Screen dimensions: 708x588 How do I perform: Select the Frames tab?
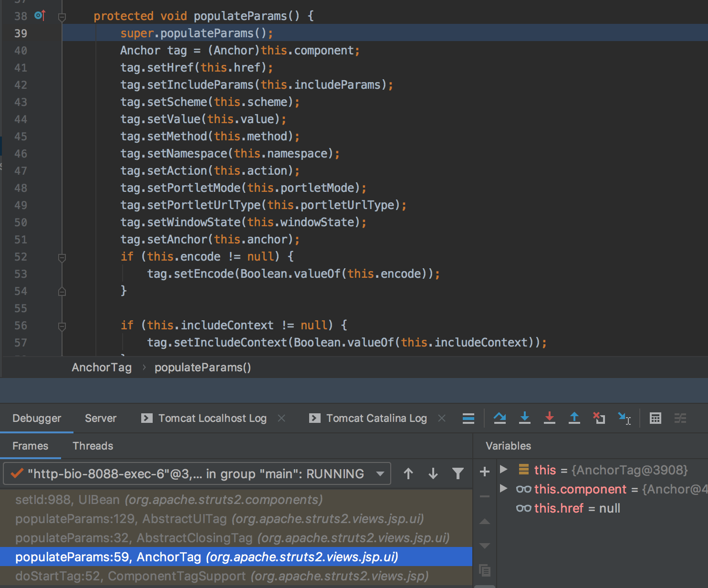[30, 446]
